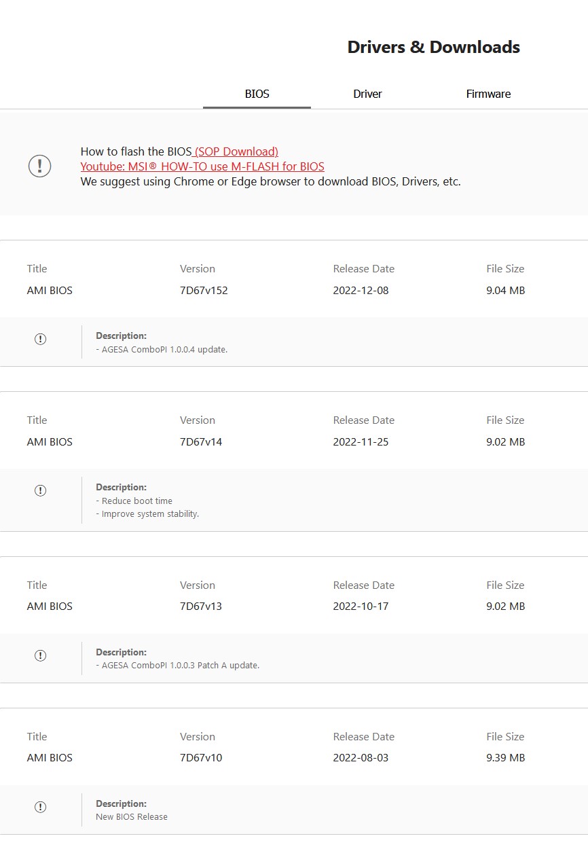Switch to the BIOS tab

[257, 94]
